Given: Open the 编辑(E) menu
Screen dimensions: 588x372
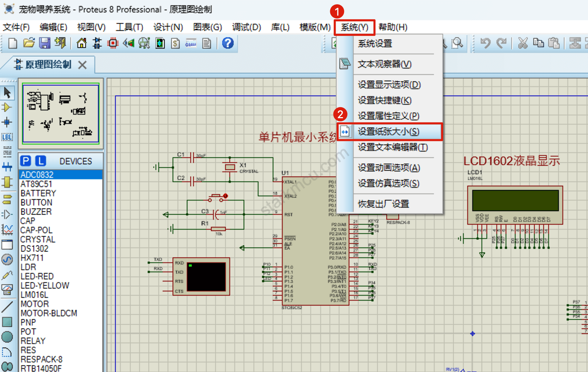Looking at the screenshot, I should pyautogui.click(x=53, y=27).
